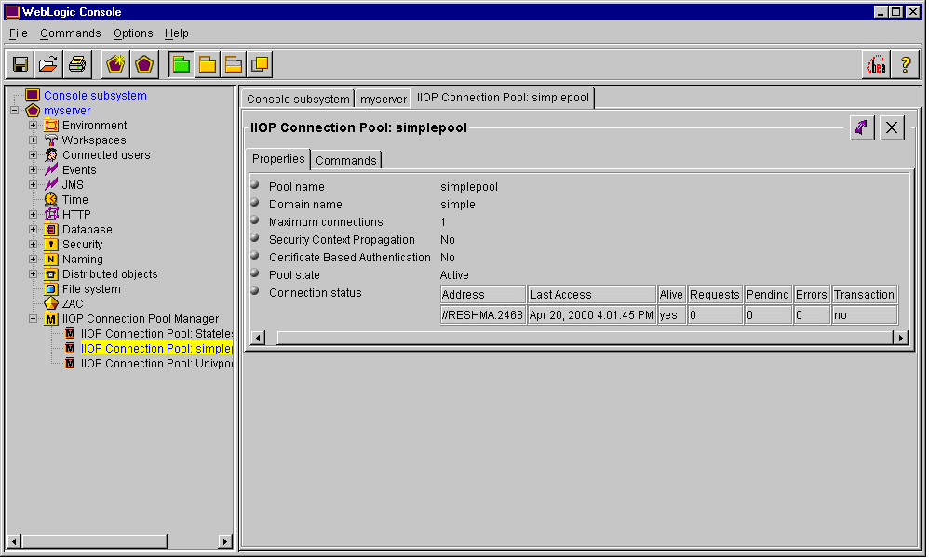The width and height of the screenshot is (929, 560).
Task: Open the Options menu
Action: click(133, 33)
